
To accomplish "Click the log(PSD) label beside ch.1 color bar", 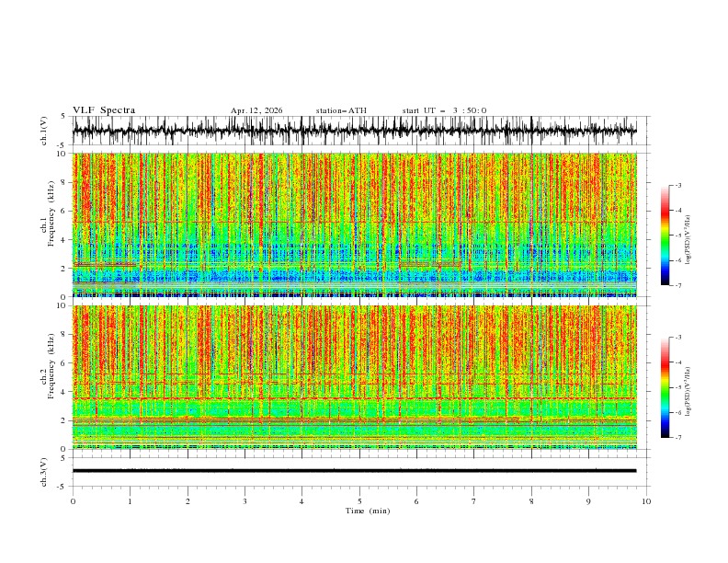I will click(688, 240).
